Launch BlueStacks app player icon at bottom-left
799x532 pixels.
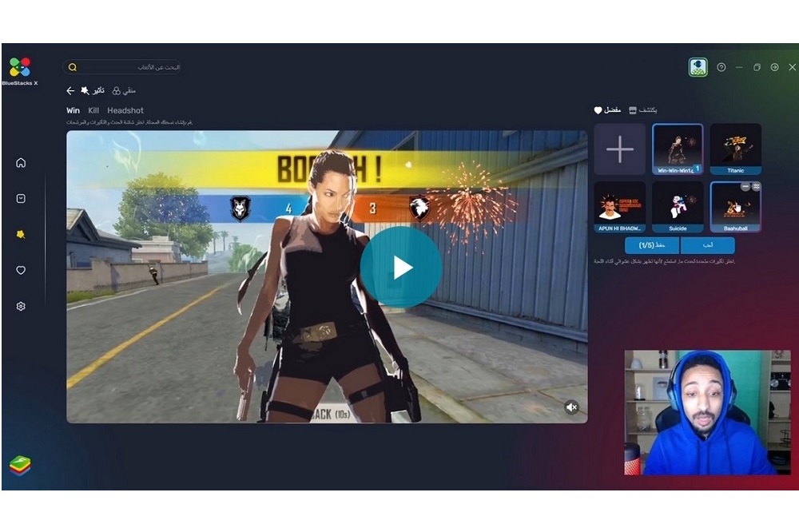[20, 465]
